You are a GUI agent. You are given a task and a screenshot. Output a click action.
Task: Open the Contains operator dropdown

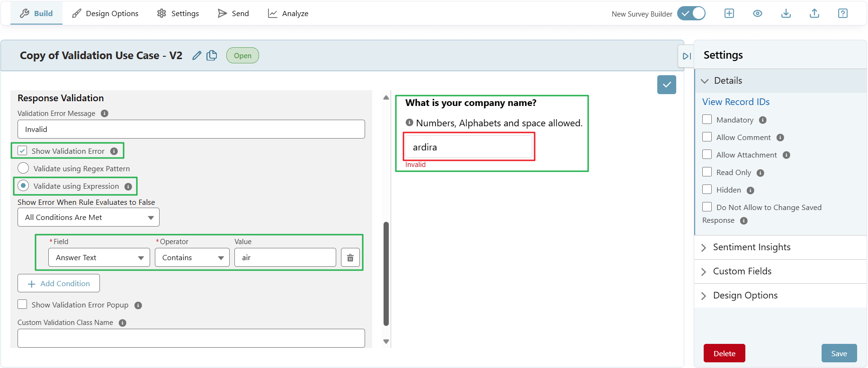click(x=192, y=257)
